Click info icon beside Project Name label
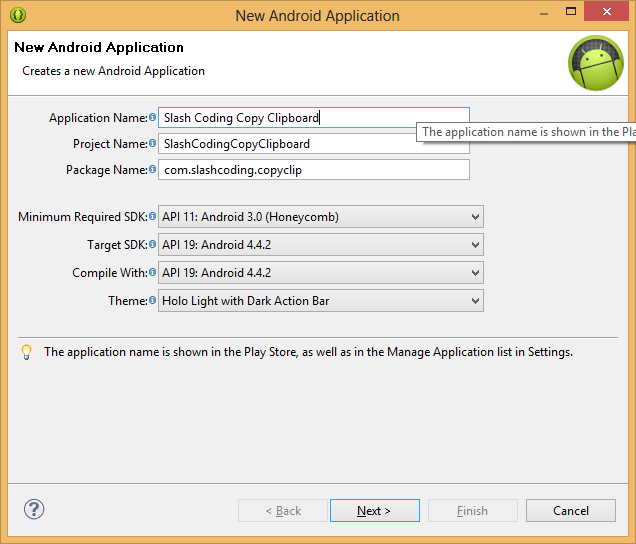Screen dimensions: 636x544 point(152,144)
